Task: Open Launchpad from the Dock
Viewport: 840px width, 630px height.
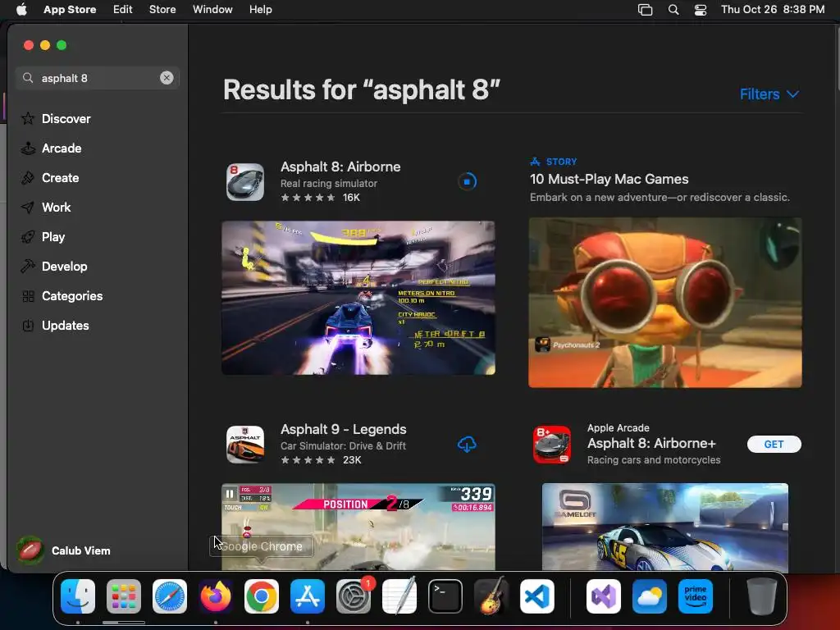Action: [x=124, y=596]
